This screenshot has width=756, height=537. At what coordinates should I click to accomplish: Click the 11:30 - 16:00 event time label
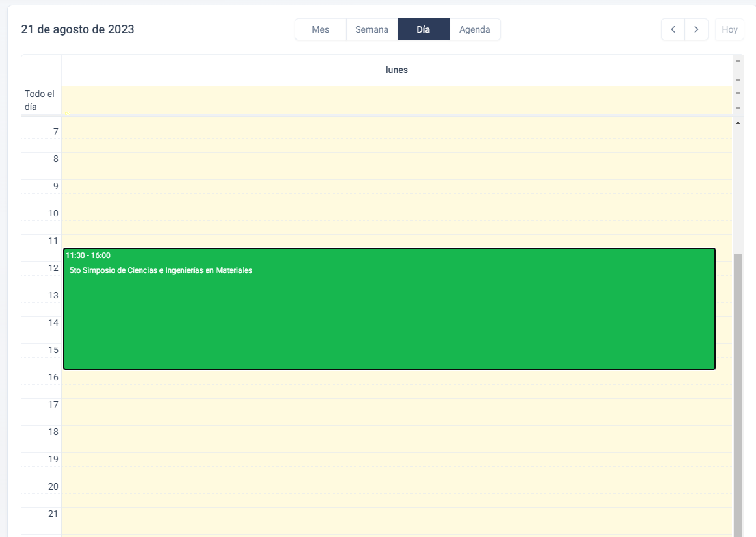tap(88, 255)
